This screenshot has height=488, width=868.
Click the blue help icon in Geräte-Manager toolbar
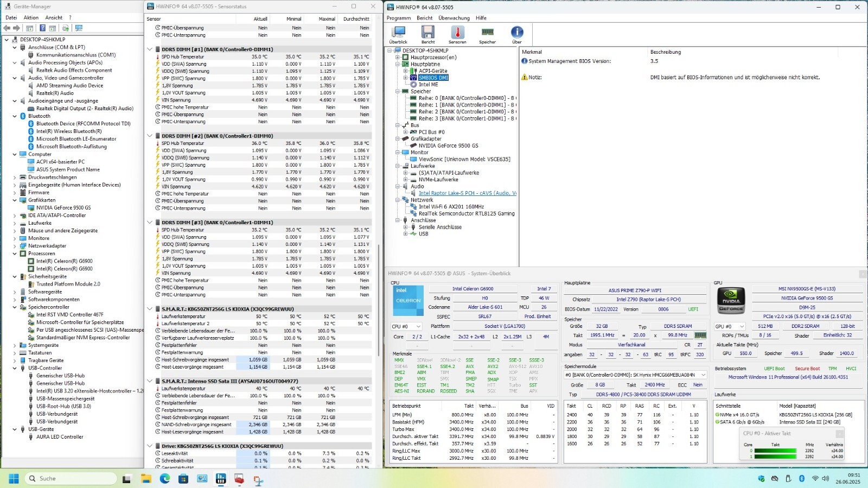coord(42,28)
